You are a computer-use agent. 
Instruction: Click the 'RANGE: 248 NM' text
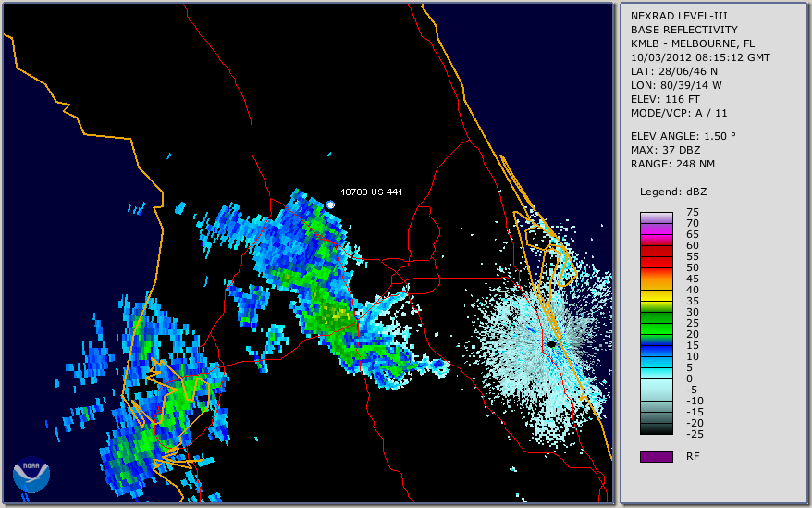click(672, 164)
